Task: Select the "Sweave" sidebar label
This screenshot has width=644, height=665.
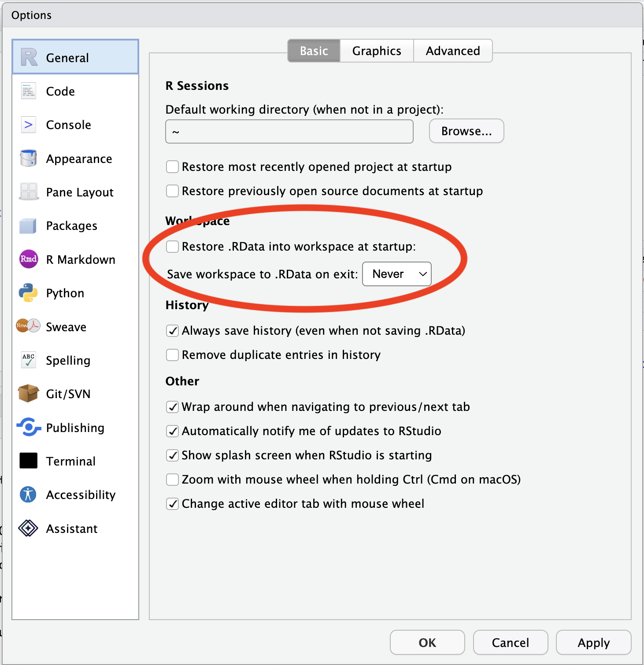Action: click(66, 327)
